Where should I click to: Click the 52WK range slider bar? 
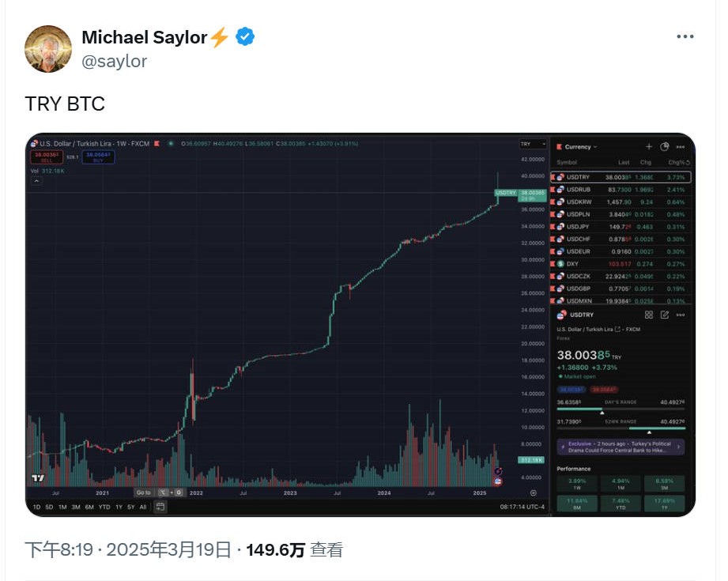(620, 428)
